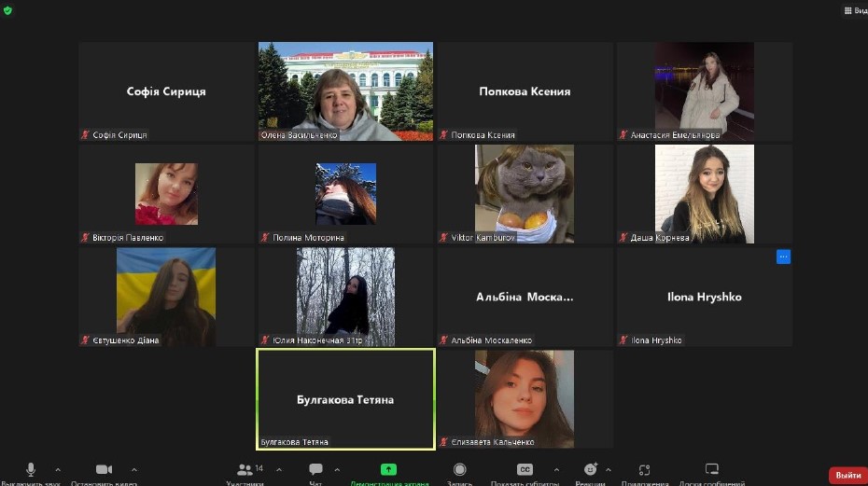Click muted mic icon for Єлизавета Кальченко

click(x=444, y=442)
